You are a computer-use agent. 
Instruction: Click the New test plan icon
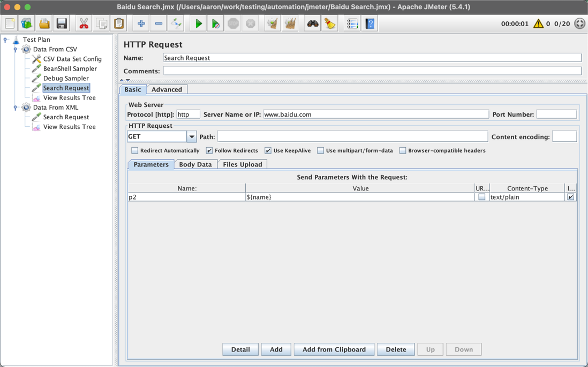(10, 24)
